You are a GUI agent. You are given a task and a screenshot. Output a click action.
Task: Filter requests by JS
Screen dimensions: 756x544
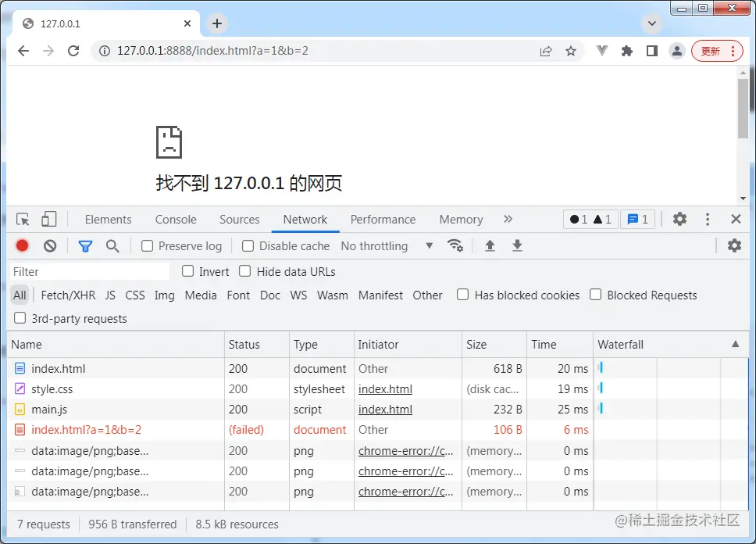point(110,295)
